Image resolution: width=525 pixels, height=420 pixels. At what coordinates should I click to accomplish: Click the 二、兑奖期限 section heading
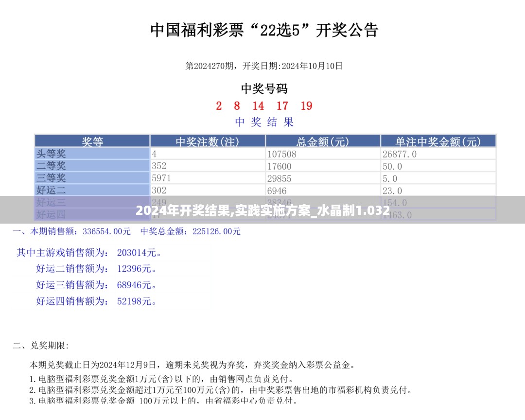41,346
